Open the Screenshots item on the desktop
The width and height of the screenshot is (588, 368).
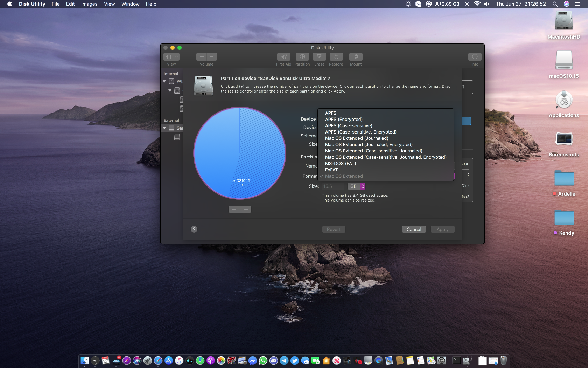[x=564, y=139]
